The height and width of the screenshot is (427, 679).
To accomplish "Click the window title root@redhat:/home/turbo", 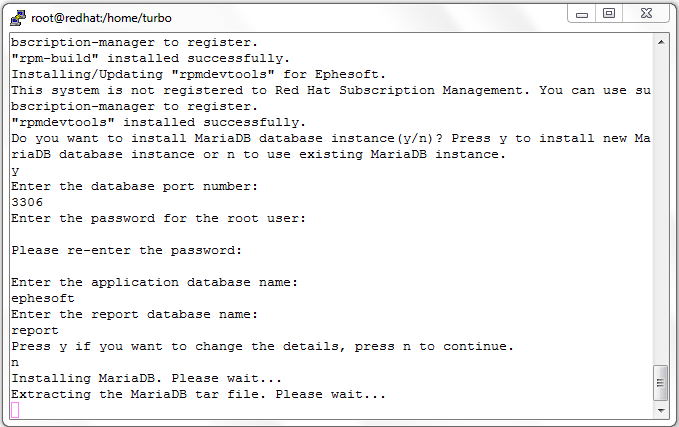I will [101, 18].
